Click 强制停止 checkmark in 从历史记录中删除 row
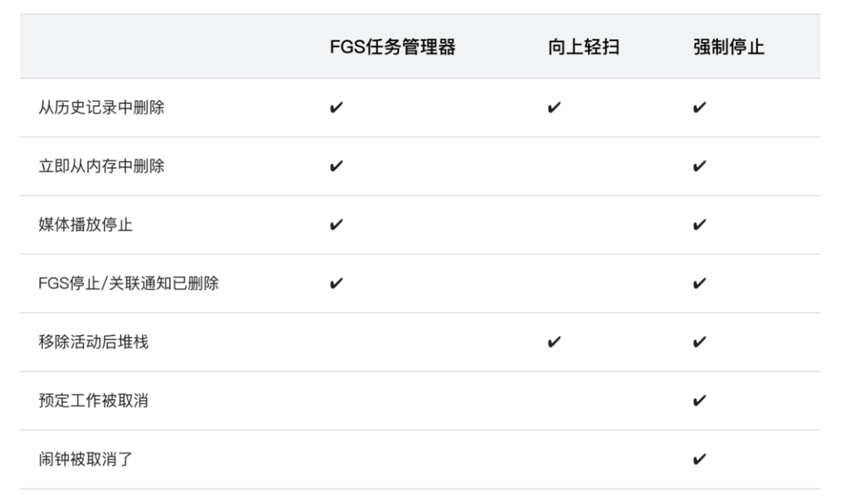Screen dimensions: 842x504 coord(699,107)
